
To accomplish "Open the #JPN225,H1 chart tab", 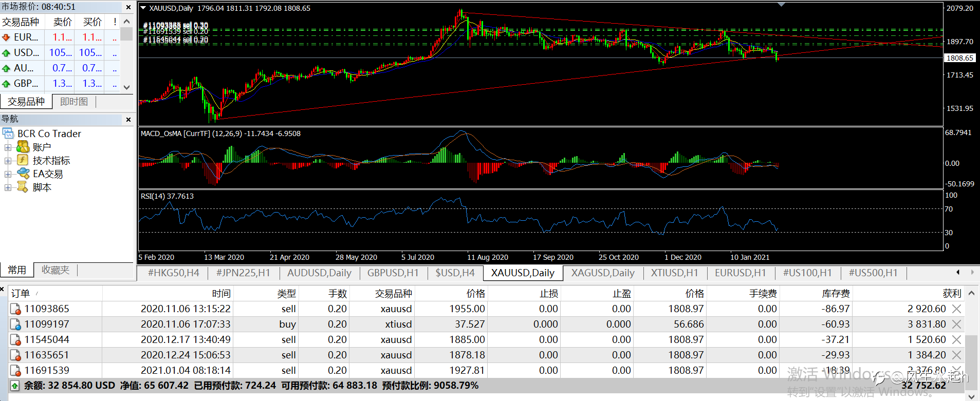I will point(243,273).
